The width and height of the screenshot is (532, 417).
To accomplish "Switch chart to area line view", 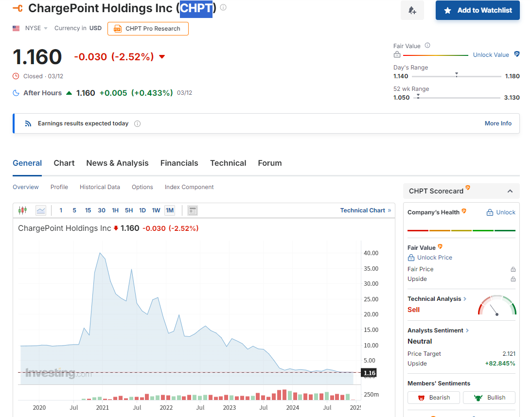I will coord(41,210).
